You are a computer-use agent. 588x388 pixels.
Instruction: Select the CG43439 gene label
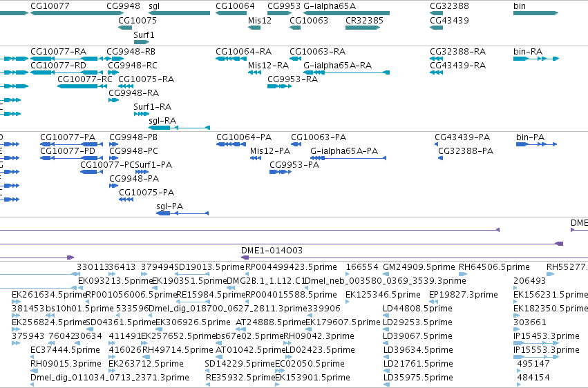[x=449, y=21]
